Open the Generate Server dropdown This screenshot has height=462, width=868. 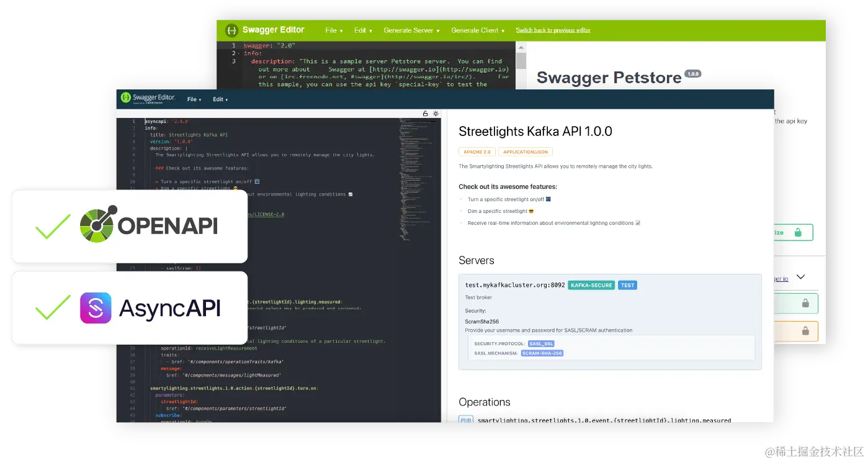pyautogui.click(x=411, y=30)
